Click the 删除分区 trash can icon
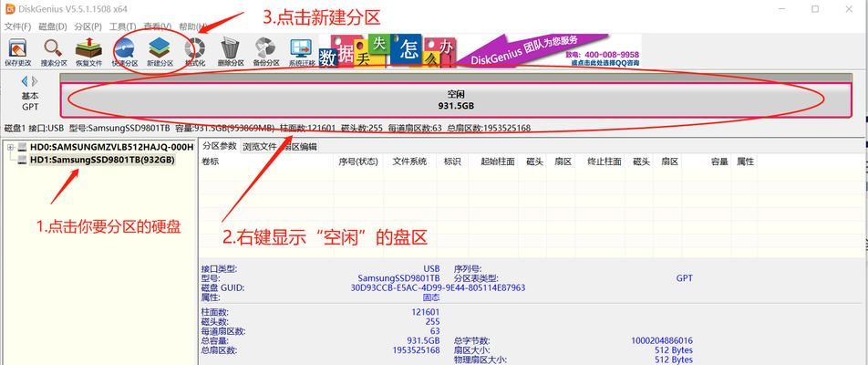The width and height of the screenshot is (868, 365). (231, 53)
